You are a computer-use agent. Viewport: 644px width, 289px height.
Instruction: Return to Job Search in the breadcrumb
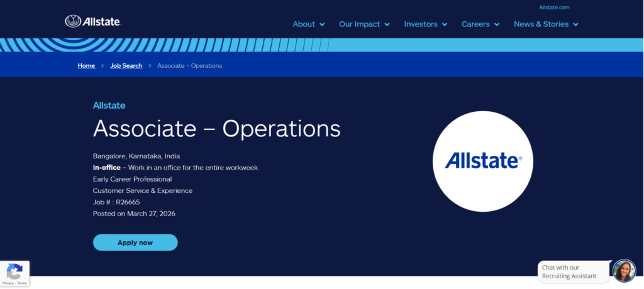[126, 65]
